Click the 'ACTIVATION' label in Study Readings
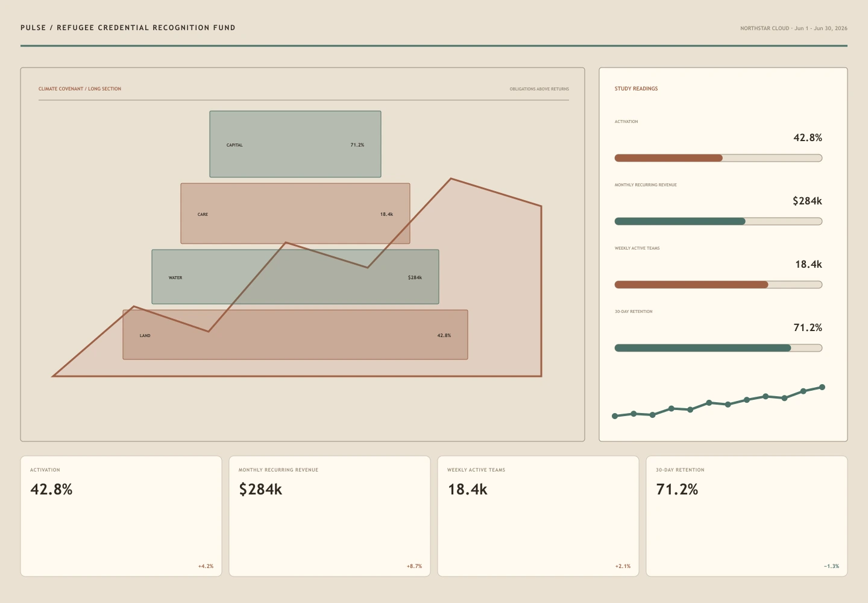This screenshot has width=868, height=603. 626,122
